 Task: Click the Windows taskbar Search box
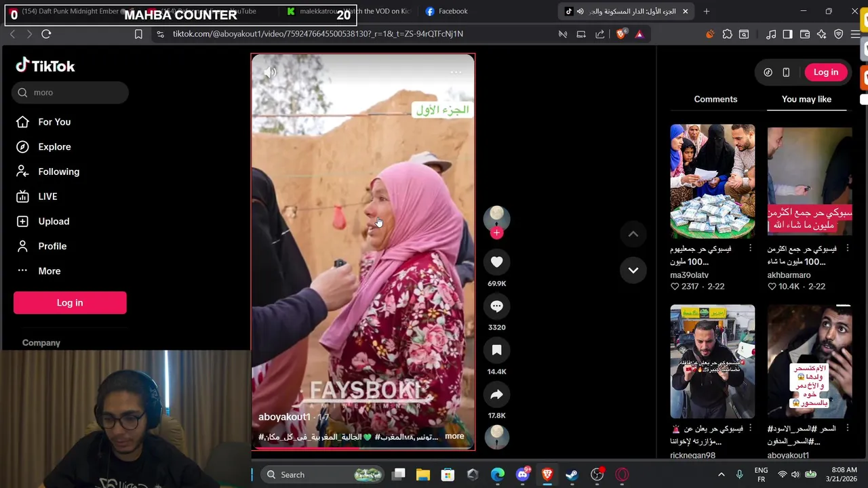[323, 474]
